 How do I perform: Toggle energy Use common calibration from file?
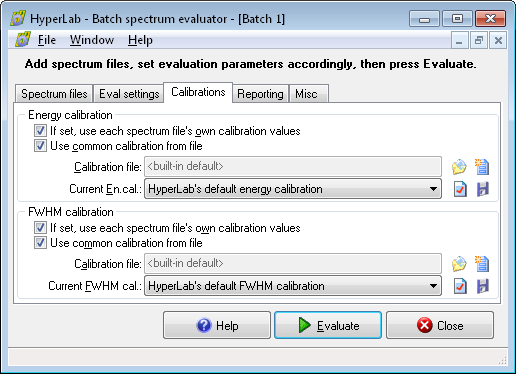[40, 146]
